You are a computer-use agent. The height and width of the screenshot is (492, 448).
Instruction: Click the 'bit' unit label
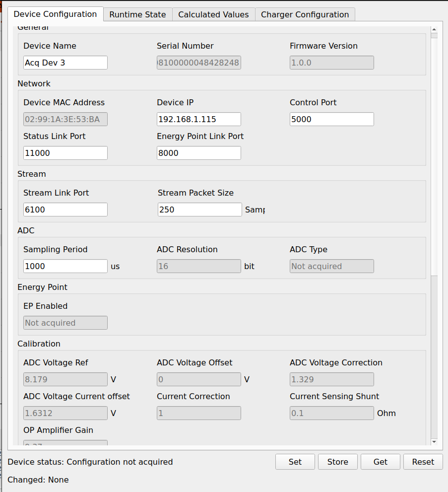pos(249,267)
